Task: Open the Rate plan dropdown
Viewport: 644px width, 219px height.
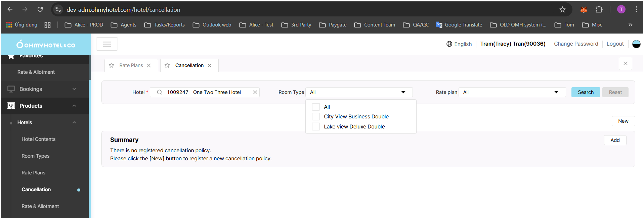Action: tap(512, 92)
